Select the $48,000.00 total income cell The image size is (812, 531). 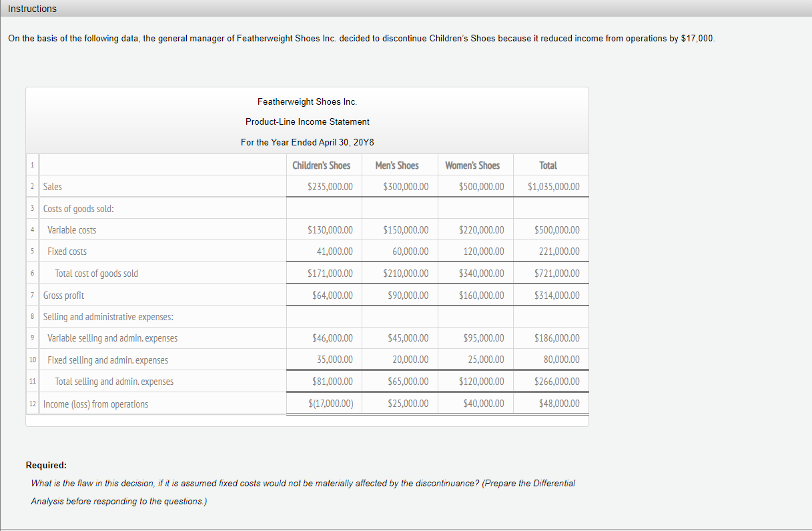pos(554,402)
